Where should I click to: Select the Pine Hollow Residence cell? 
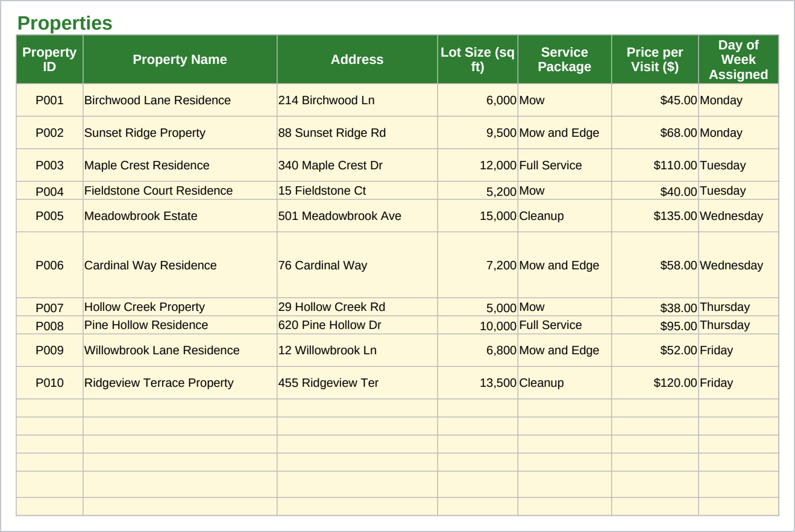180,325
